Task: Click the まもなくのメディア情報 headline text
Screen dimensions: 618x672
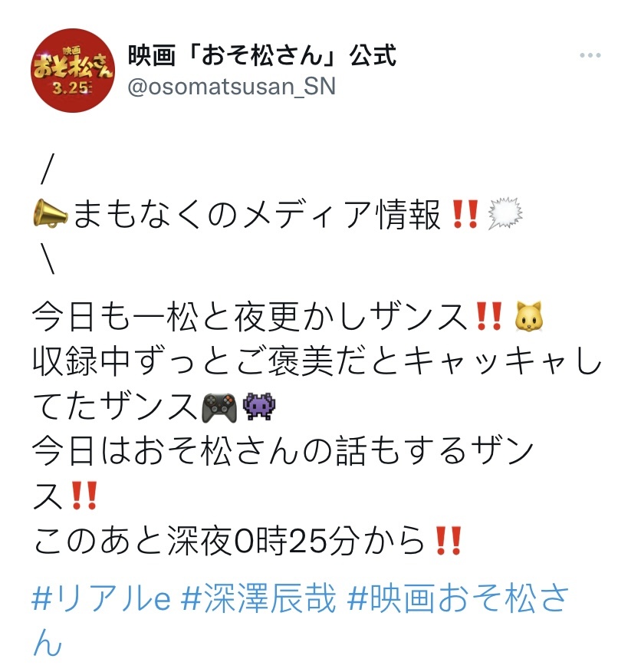Action: pos(257,214)
